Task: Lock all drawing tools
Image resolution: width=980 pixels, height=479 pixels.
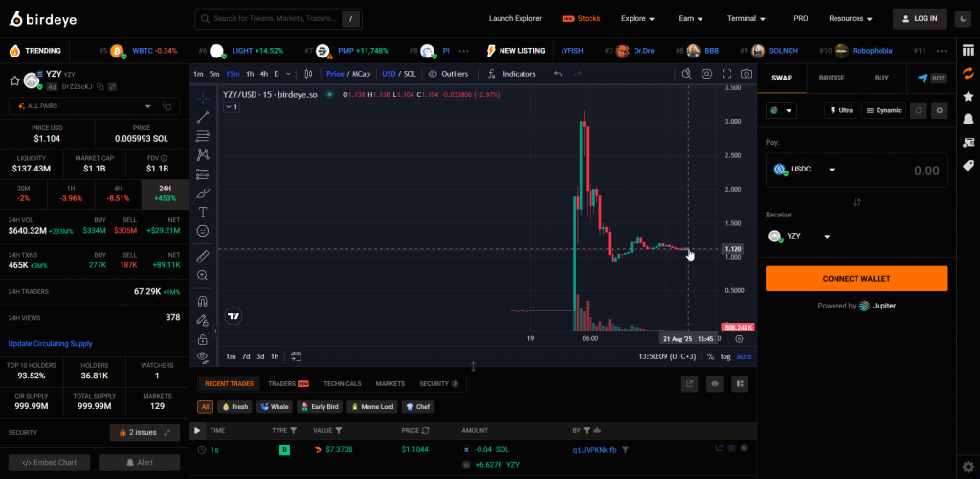Action: click(x=203, y=339)
